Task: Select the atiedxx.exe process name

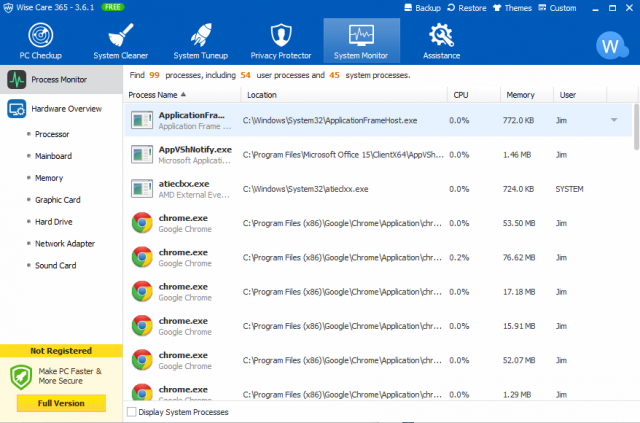Action: click(x=184, y=184)
